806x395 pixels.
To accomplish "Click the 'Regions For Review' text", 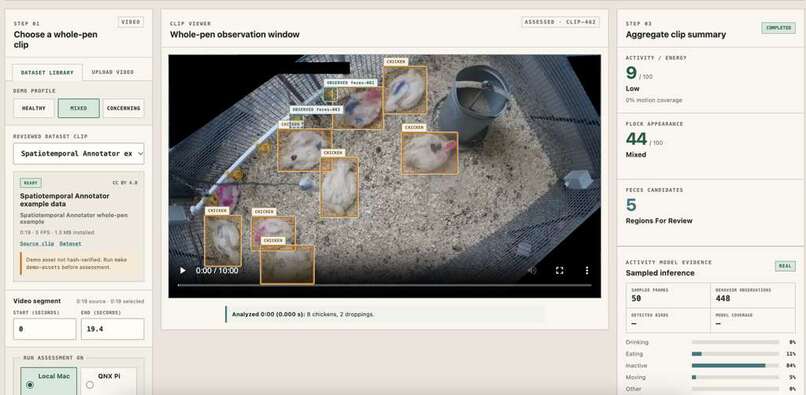I will pos(659,221).
